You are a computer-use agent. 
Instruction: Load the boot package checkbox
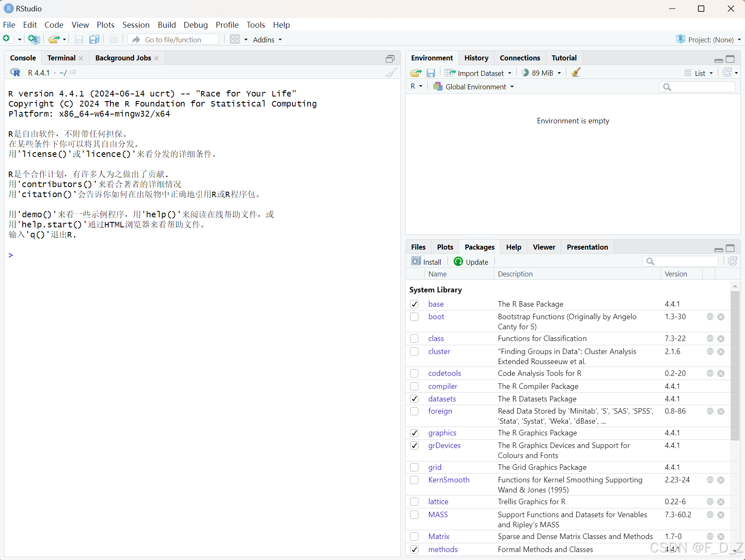pos(415,317)
